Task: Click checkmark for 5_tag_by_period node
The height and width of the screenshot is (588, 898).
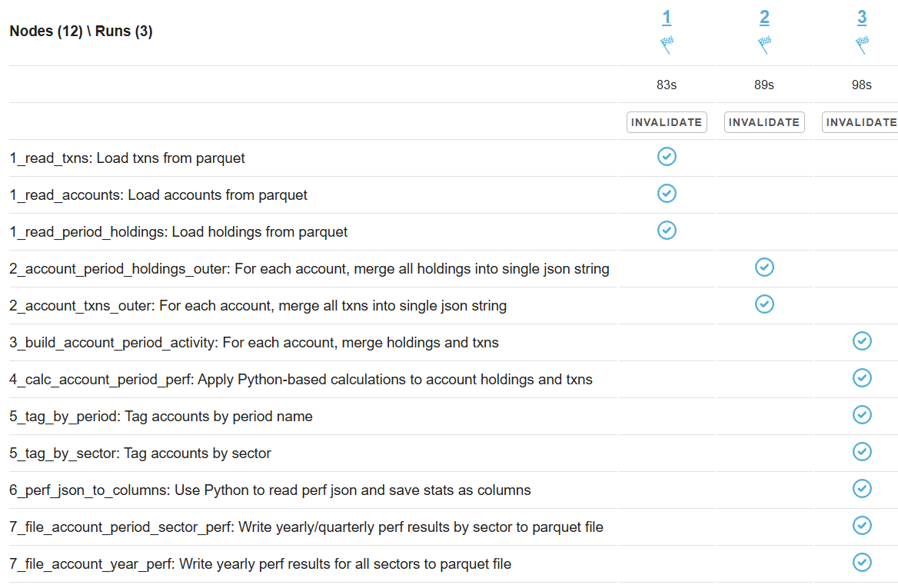Action: tap(862, 415)
